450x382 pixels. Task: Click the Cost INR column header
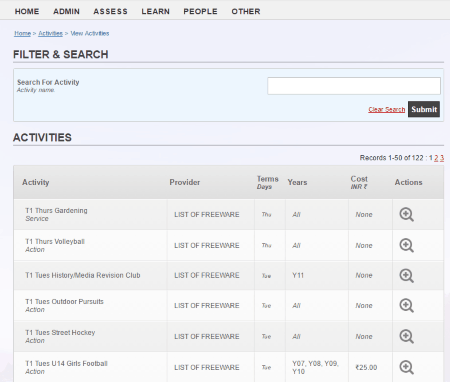tap(359, 183)
